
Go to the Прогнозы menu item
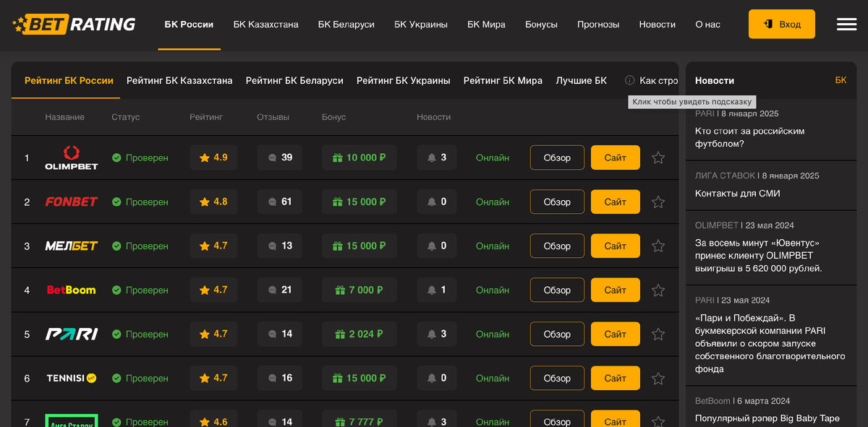pyautogui.click(x=598, y=25)
